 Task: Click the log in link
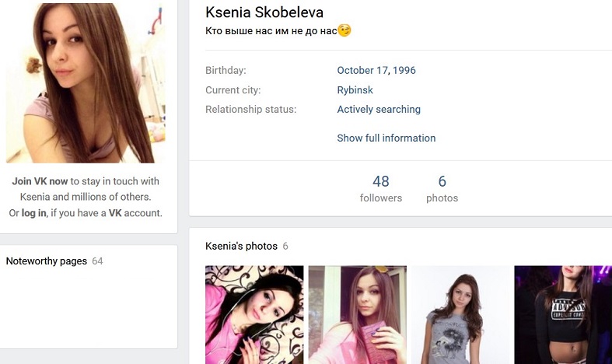33,213
